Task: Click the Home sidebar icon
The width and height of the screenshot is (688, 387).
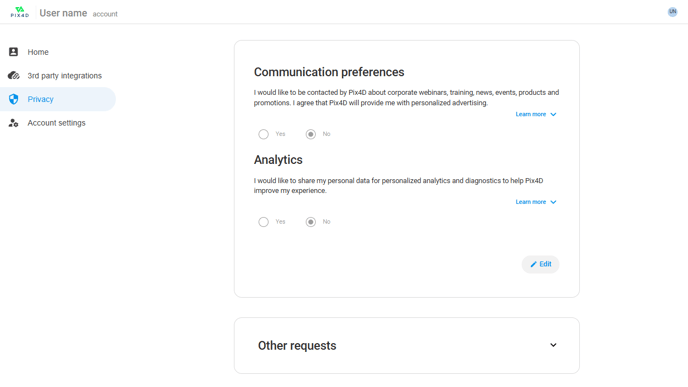Action: [14, 52]
